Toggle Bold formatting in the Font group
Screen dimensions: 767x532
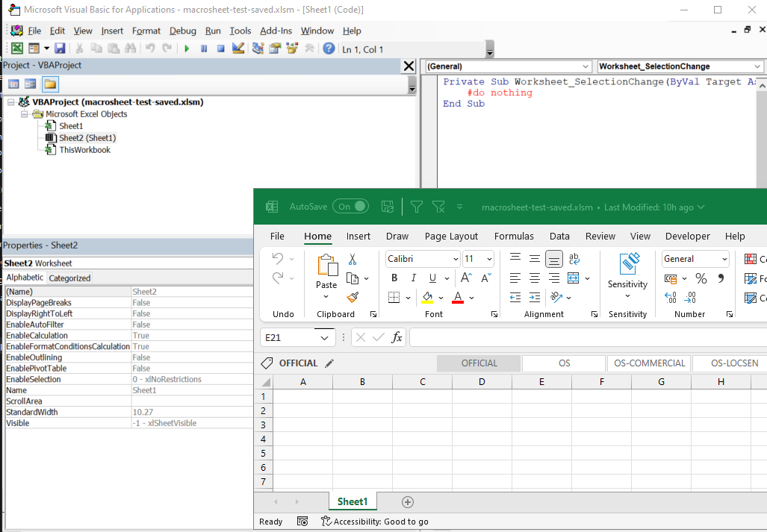394,278
